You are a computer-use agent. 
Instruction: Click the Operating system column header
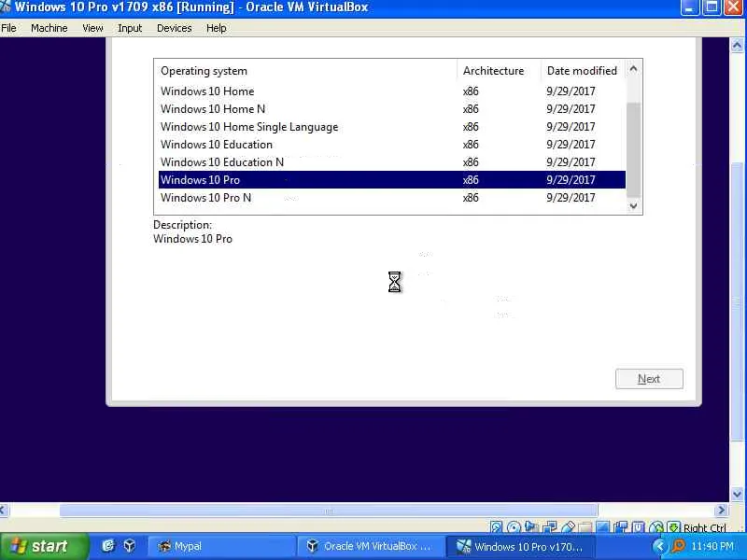pyautogui.click(x=204, y=71)
